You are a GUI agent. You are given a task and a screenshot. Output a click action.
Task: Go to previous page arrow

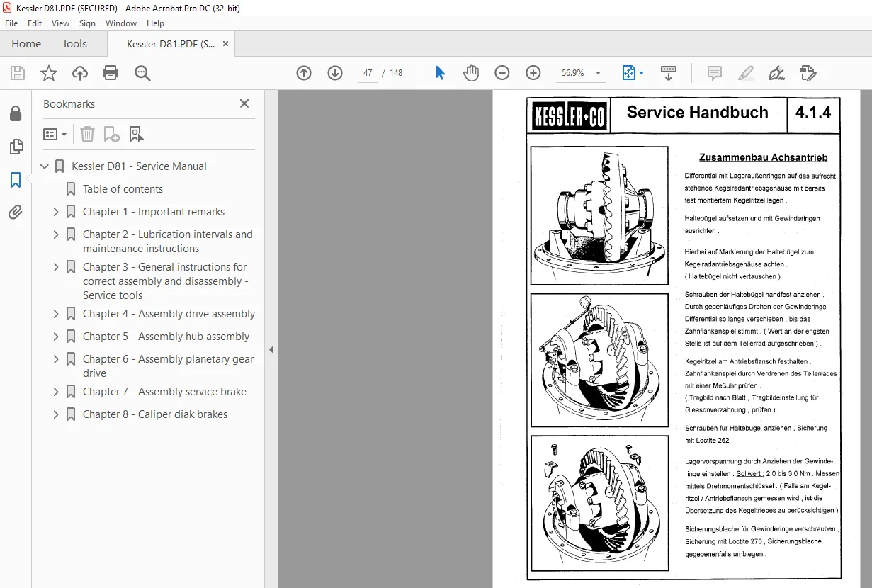pyautogui.click(x=304, y=73)
